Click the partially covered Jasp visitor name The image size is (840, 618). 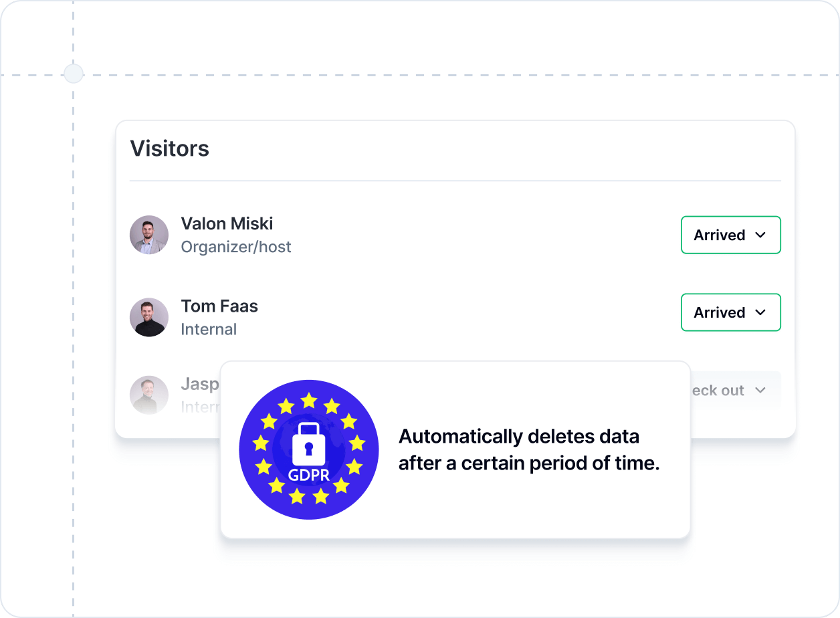click(200, 385)
